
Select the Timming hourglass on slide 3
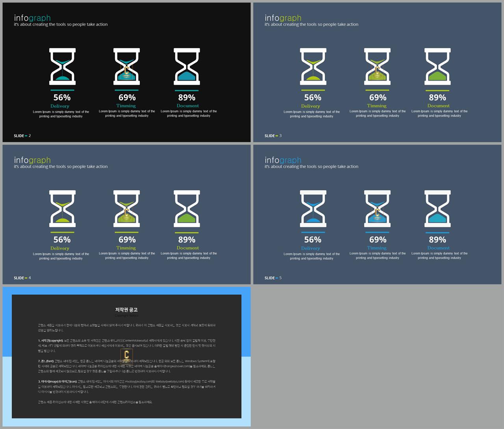tap(377, 67)
